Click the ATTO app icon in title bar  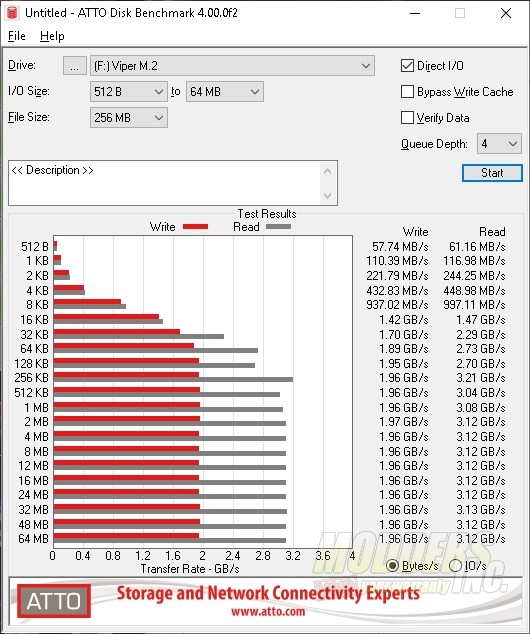[12, 13]
